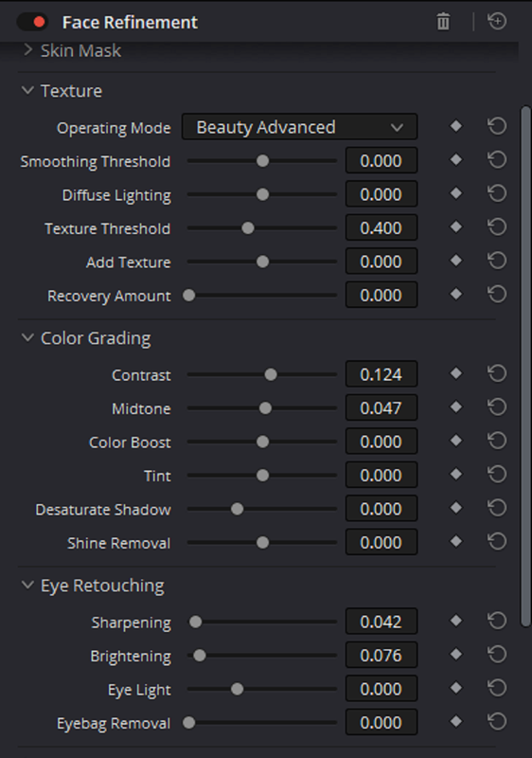Reset all Face Refinement settings in header
The image size is (532, 758).
point(497,21)
